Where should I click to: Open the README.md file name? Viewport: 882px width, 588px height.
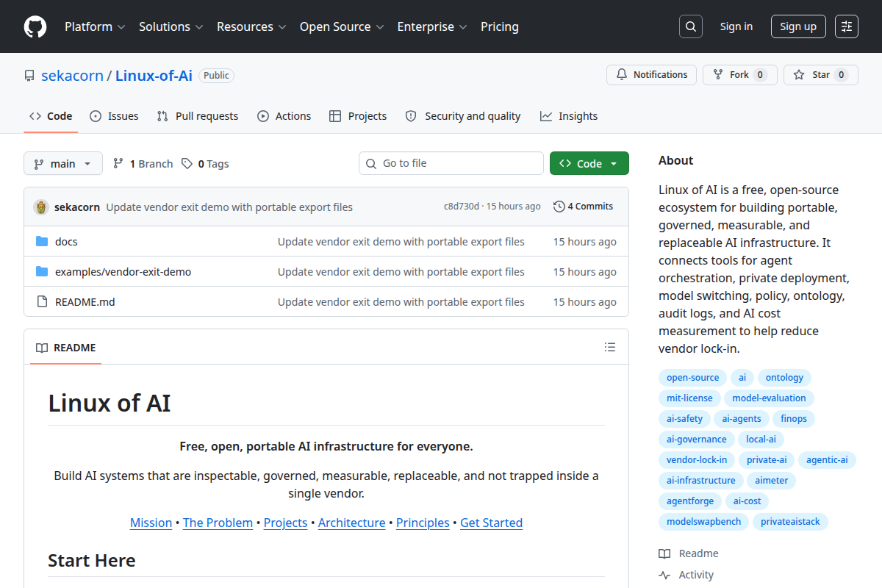coord(85,302)
